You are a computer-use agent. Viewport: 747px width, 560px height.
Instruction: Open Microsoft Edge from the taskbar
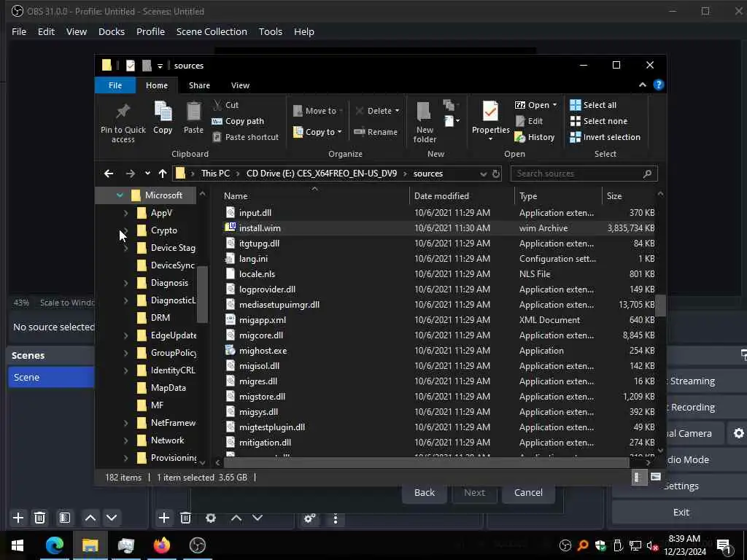(x=54, y=545)
